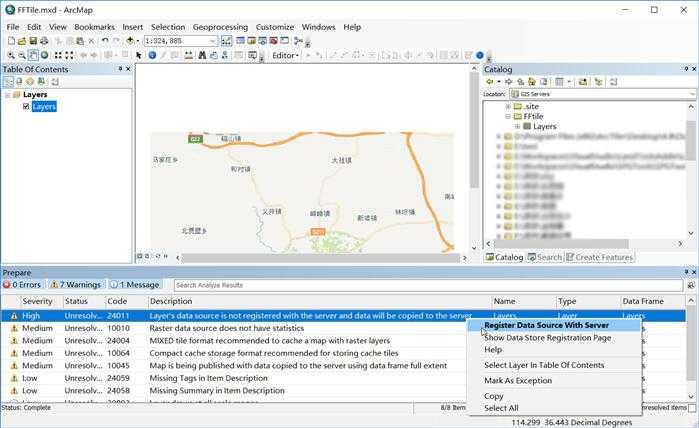The height and width of the screenshot is (428, 699).
Task: Select the Pan hand tool
Action: tap(33, 55)
